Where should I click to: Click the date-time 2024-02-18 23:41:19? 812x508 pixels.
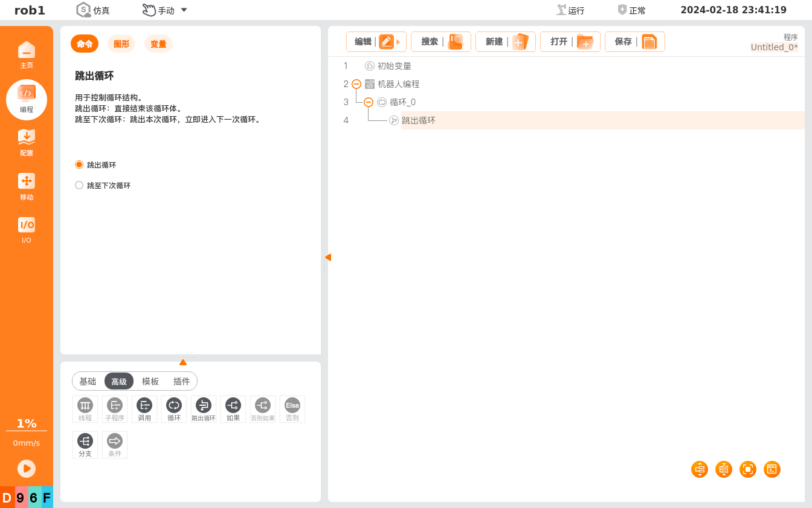[x=733, y=10]
